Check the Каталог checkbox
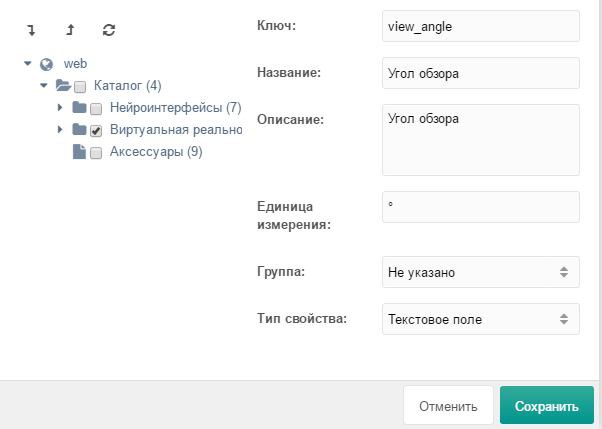The height and width of the screenshot is (429, 602). (80, 87)
